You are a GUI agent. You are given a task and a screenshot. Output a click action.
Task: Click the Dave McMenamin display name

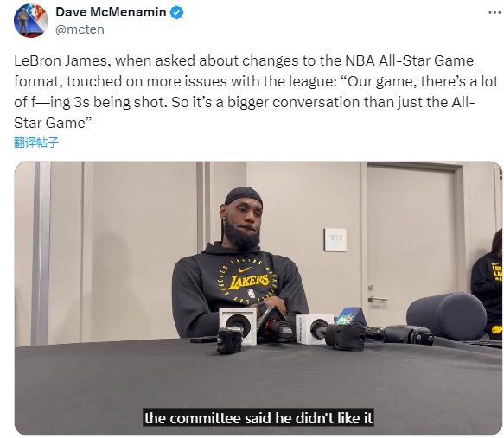coord(111,12)
